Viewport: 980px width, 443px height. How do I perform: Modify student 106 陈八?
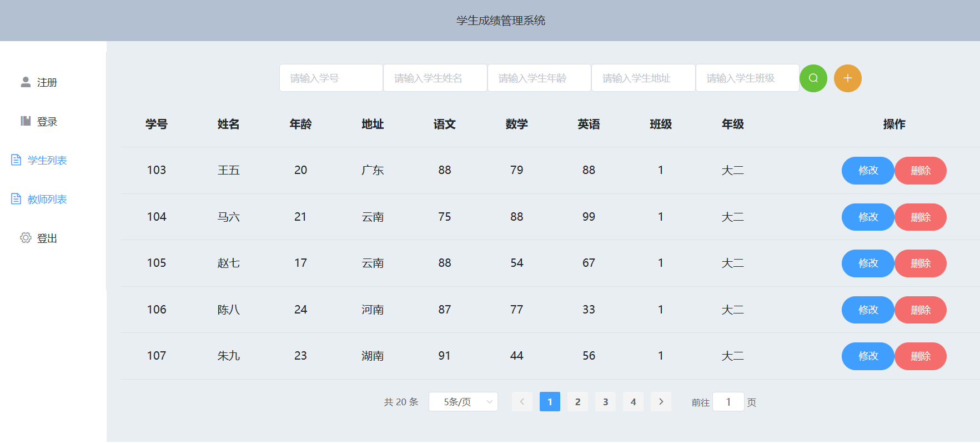click(x=868, y=310)
